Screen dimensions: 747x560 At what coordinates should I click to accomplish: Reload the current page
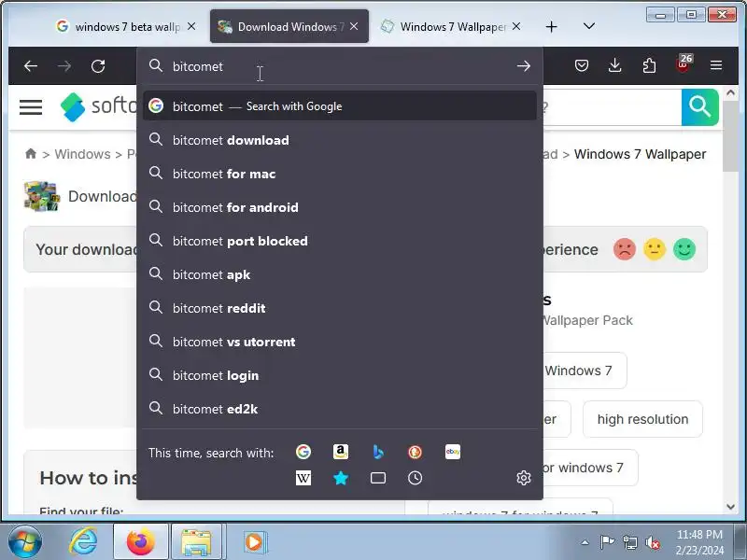(98, 66)
